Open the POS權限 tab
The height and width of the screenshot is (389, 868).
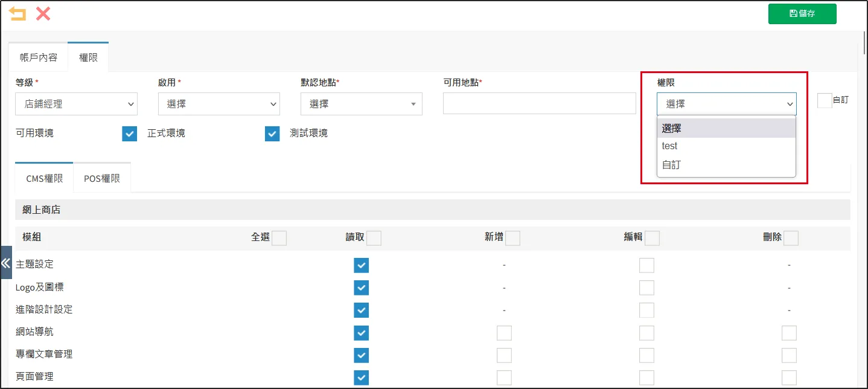[x=101, y=177]
